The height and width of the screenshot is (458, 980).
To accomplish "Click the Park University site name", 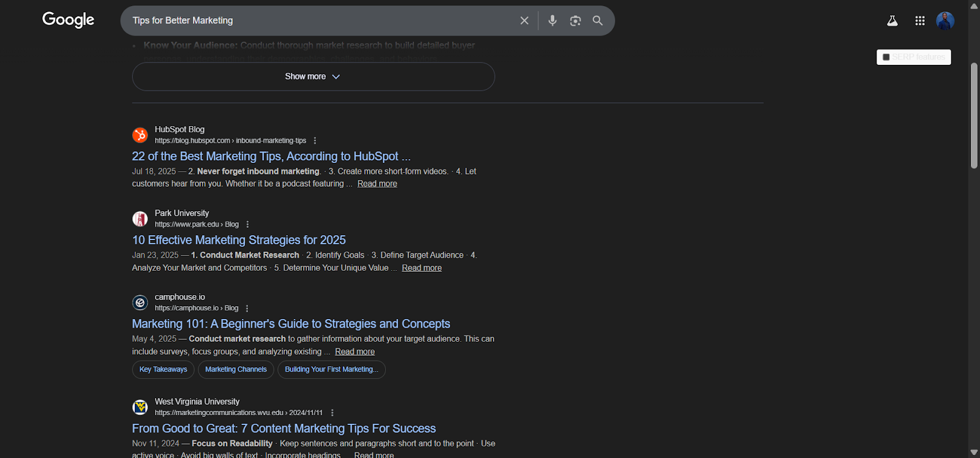I will (182, 214).
